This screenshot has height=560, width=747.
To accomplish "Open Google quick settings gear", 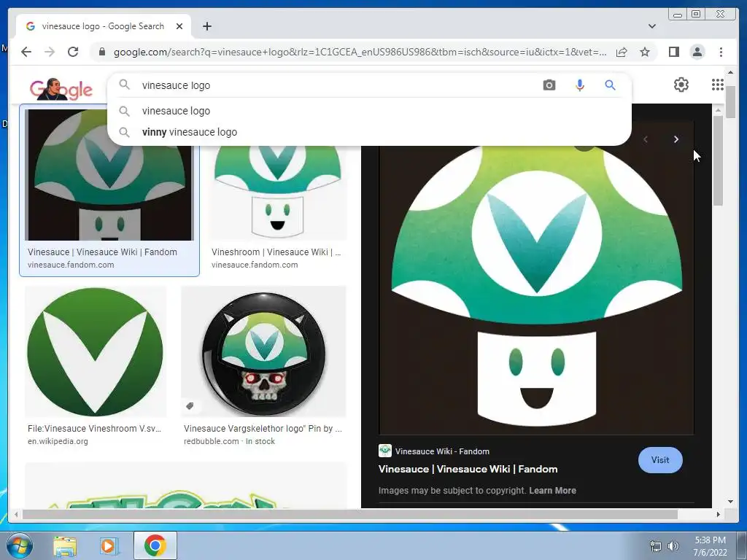I will (x=681, y=85).
